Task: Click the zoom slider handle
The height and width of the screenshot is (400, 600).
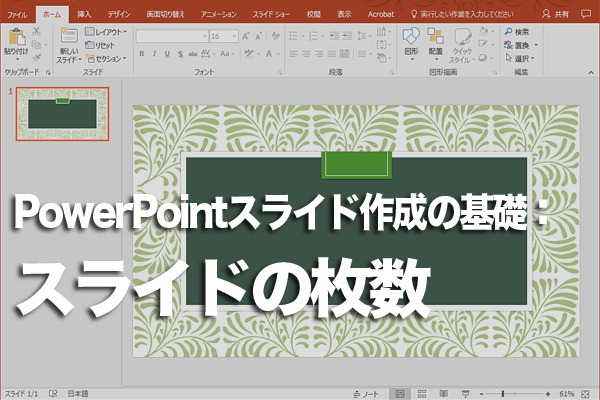Action: pos(503,394)
